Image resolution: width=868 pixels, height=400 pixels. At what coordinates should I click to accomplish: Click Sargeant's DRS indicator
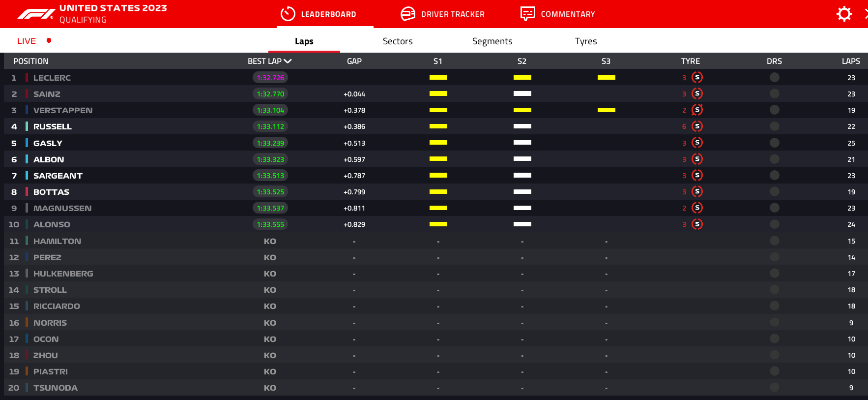(775, 175)
